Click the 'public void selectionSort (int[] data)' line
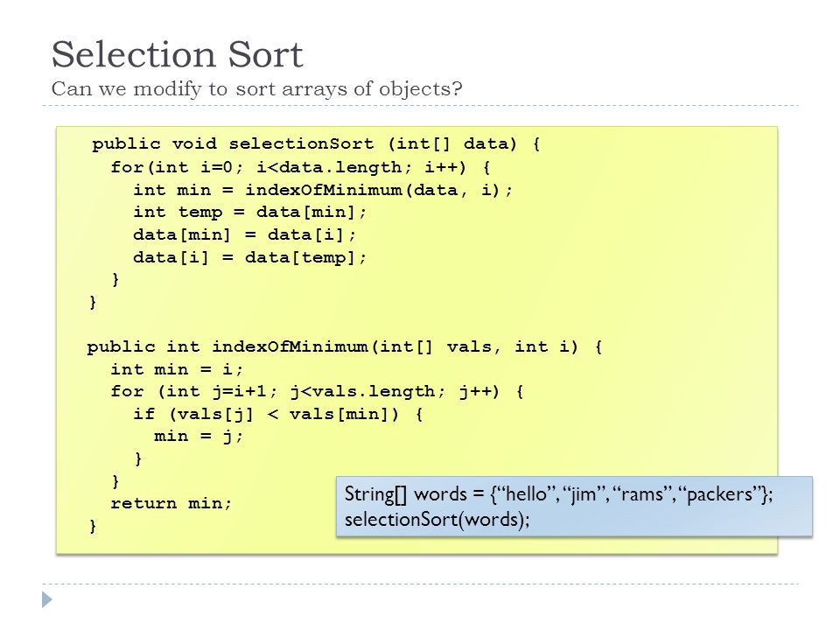The image size is (840, 630). (316, 144)
